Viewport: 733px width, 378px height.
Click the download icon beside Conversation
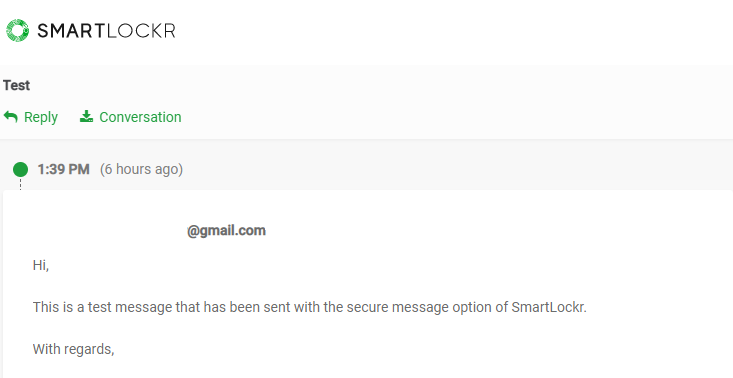click(x=86, y=116)
